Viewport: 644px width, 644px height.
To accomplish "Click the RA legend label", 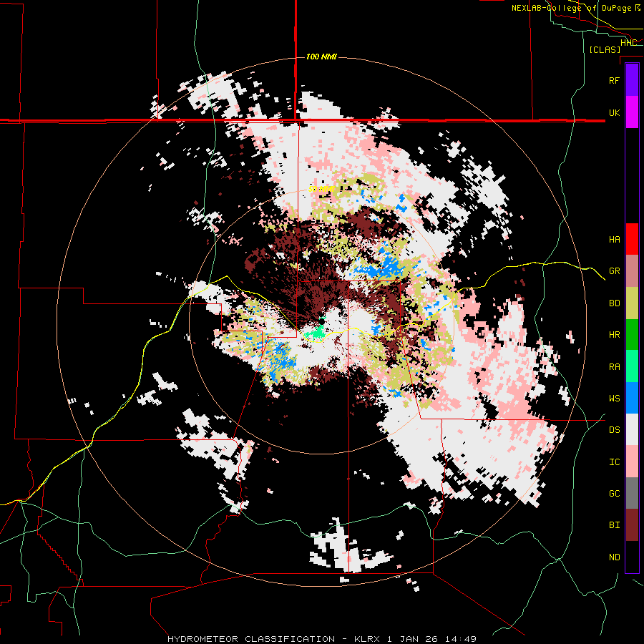I will point(614,366).
